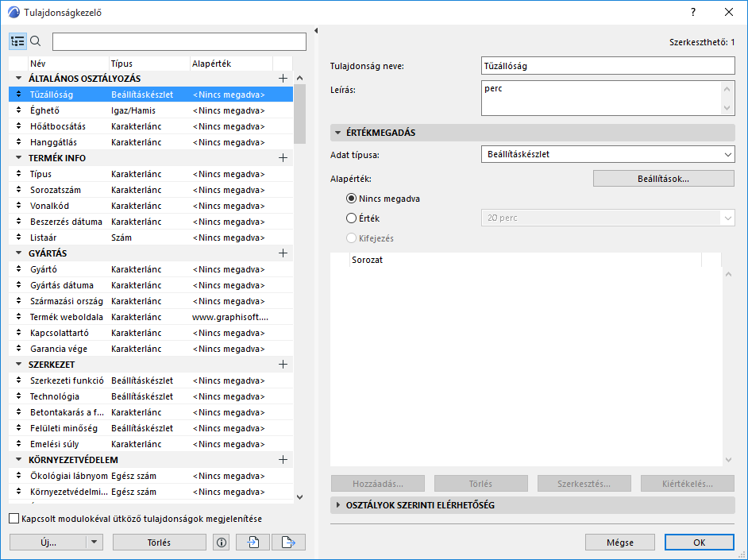Collapse the ÁLTALÁNOS OSZTÁLYOZÁS group

pyautogui.click(x=18, y=78)
